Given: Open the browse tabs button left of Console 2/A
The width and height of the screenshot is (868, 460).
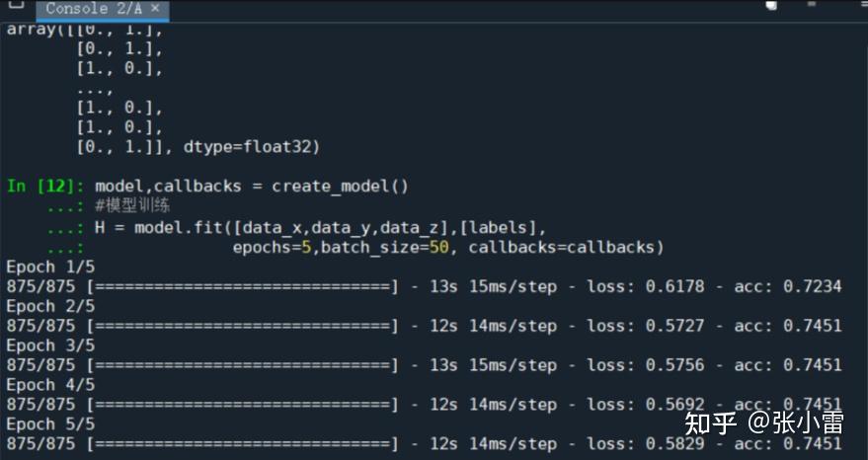Looking at the screenshot, I should 16,6.
